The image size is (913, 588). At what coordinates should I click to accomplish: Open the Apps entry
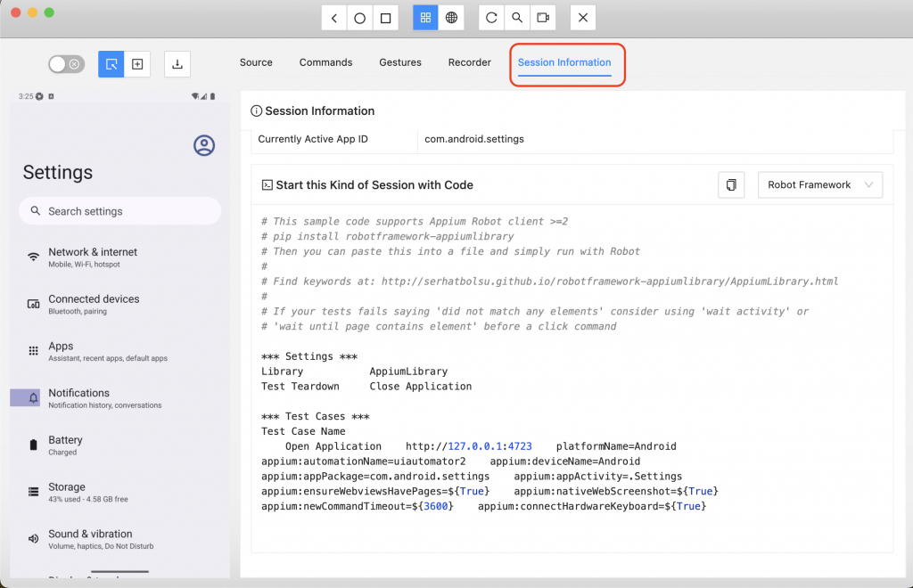(x=120, y=351)
